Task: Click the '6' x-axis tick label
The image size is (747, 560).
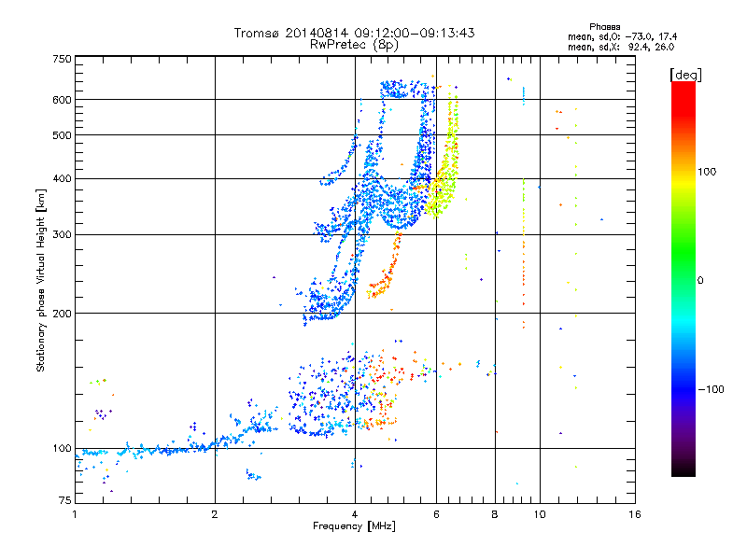Action: [x=436, y=514]
